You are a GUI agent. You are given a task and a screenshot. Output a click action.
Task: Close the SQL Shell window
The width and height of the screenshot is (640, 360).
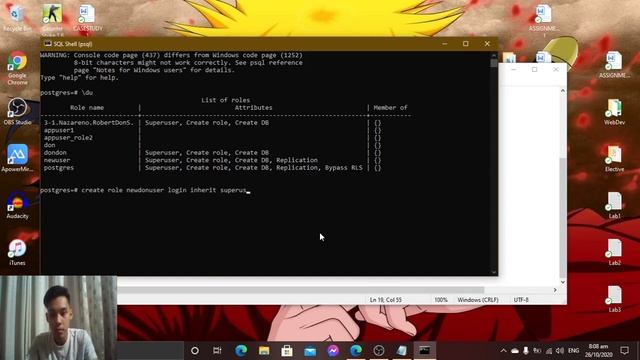[487, 44]
